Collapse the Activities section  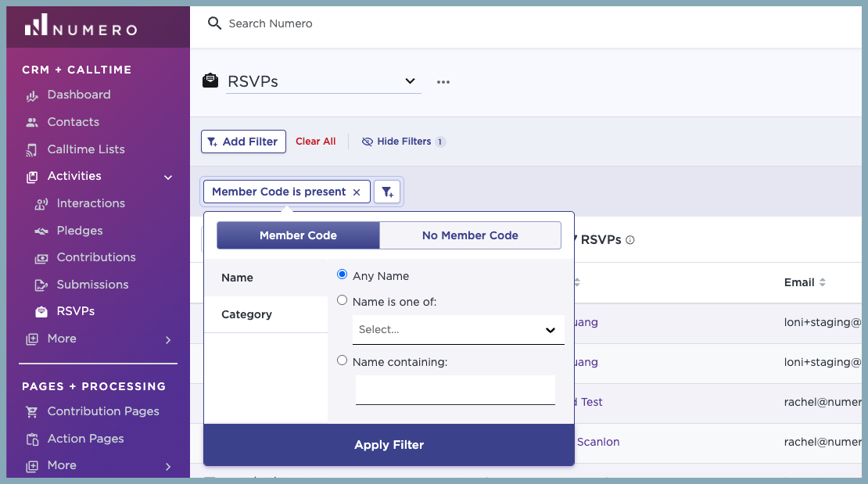[x=168, y=177]
